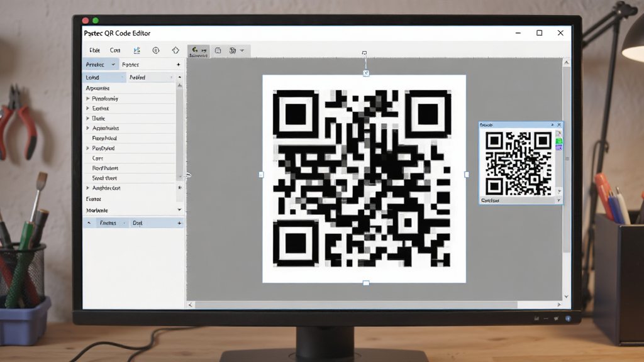Click the top white icon in the preview sidebar
644x362 pixels.
tap(558, 134)
